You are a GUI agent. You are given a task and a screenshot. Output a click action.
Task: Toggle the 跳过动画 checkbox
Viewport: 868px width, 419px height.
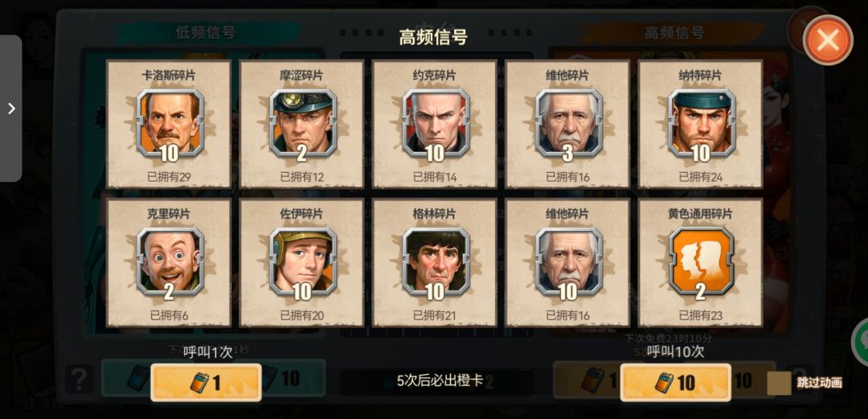tap(779, 383)
